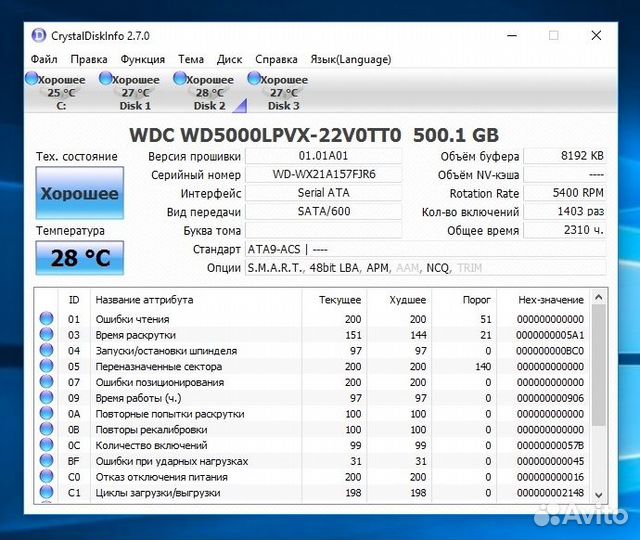Click the status orb for attribute C1
This screenshot has width=640, height=540.
[47, 492]
